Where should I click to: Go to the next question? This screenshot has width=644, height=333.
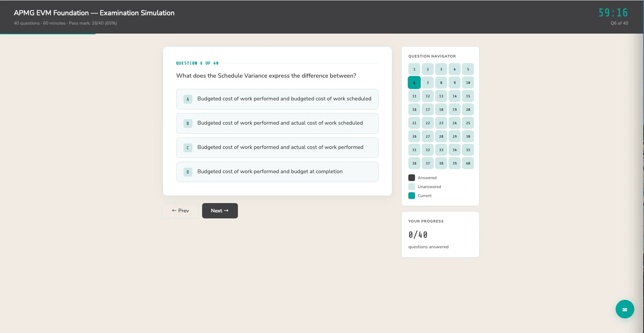220,211
